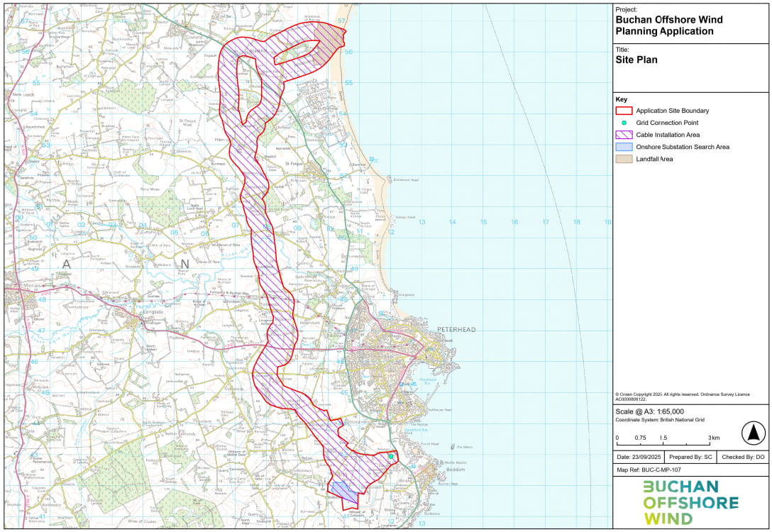Click the Cable Installation Area hatched legend symbol

click(624, 135)
